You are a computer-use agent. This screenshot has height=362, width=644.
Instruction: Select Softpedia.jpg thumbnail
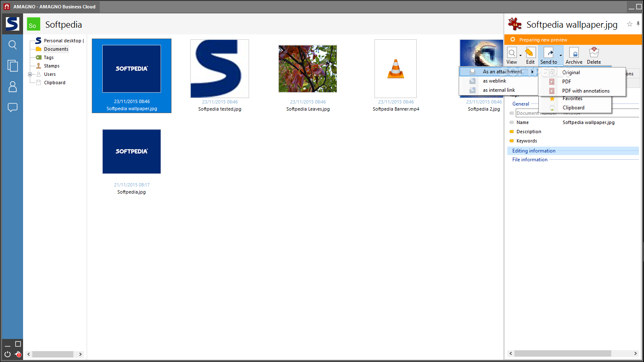(x=132, y=151)
